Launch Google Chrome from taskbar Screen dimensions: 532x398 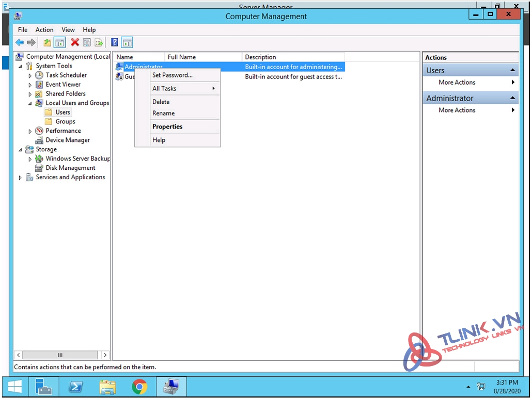[139, 386]
